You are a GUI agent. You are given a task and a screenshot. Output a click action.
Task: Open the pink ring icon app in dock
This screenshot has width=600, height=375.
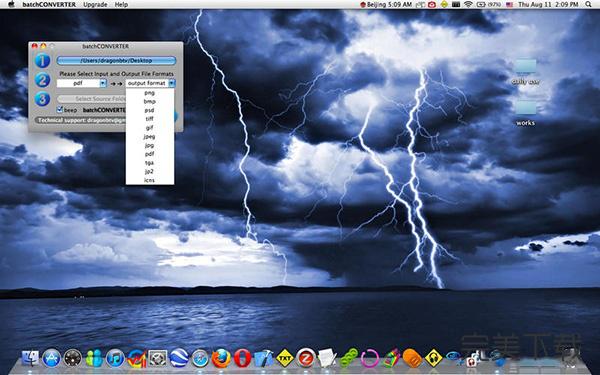point(370,359)
